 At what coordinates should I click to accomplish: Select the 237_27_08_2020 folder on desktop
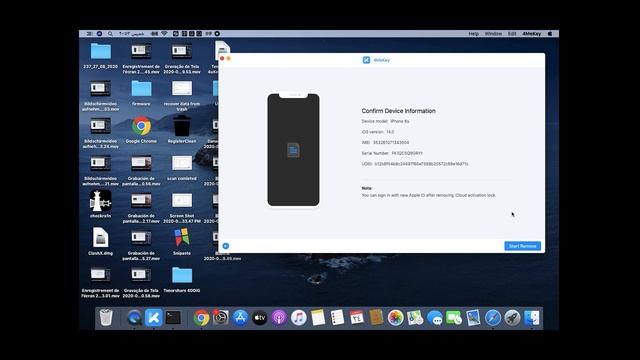(x=100, y=56)
